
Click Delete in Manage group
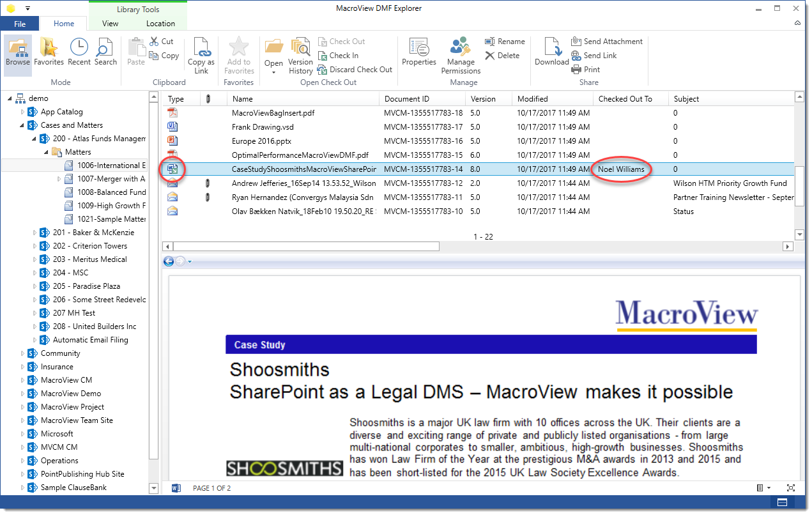(502, 56)
